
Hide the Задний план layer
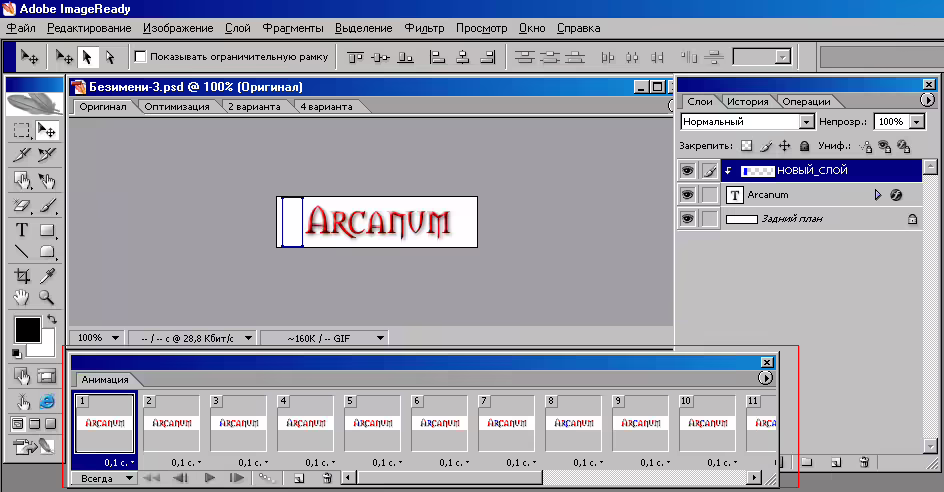tap(687, 219)
